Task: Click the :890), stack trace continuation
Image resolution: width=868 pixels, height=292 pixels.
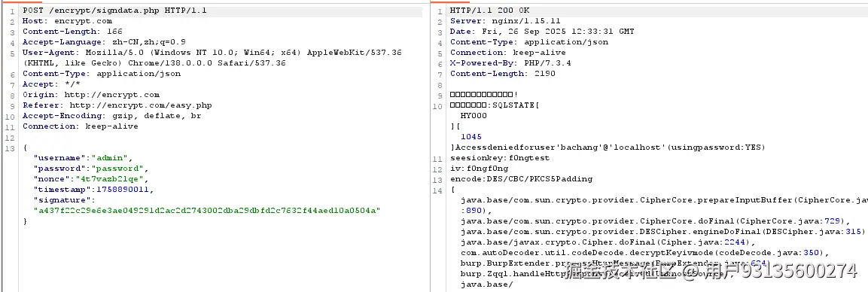Action: tap(476, 211)
